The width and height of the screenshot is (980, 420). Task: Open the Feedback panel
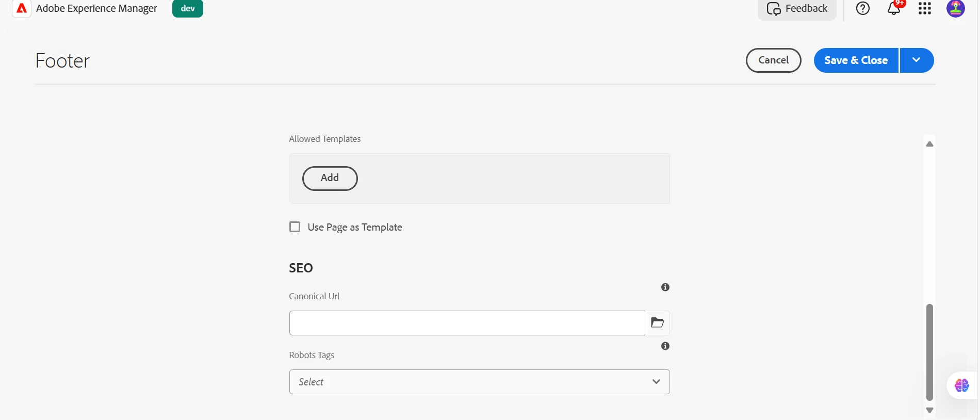click(797, 9)
